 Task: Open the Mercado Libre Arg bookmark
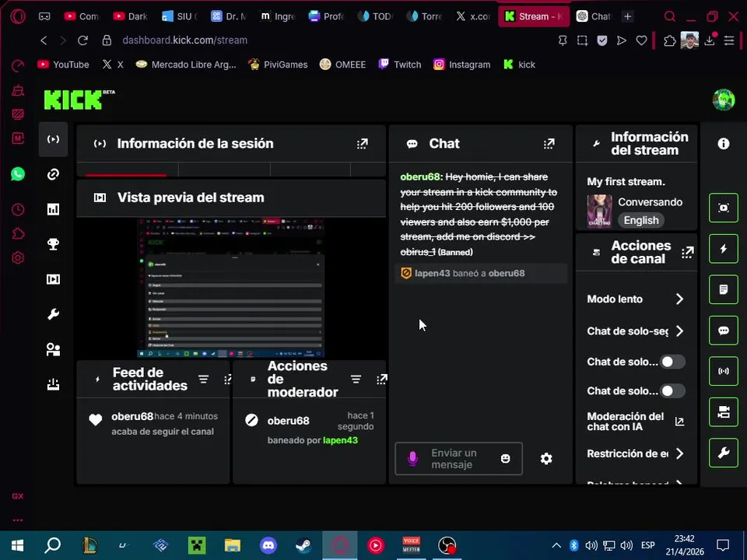coord(186,65)
